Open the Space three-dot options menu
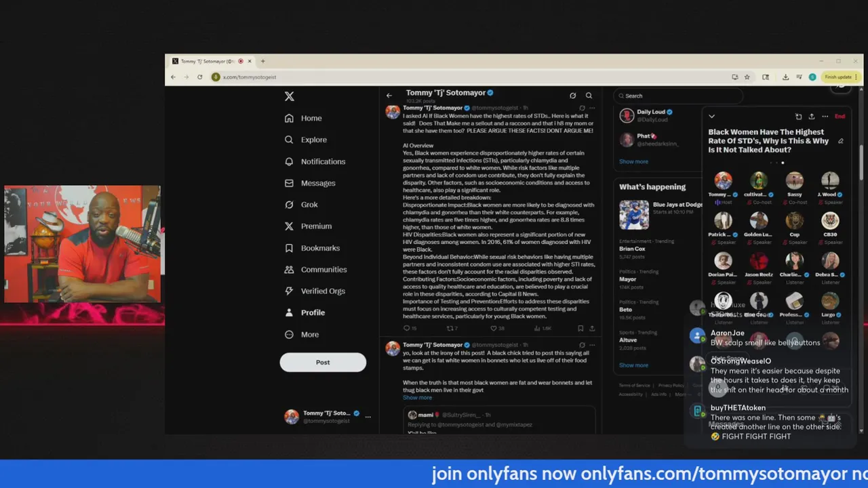This screenshot has height=488, width=868. pos(825,117)
